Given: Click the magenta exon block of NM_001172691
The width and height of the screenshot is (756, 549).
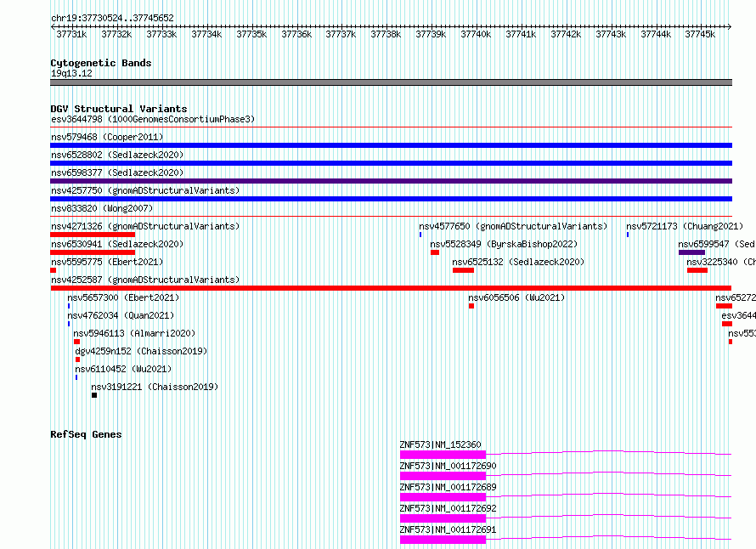Looking at the screenshot, I should pyautogui.click(x=443, y=540).
